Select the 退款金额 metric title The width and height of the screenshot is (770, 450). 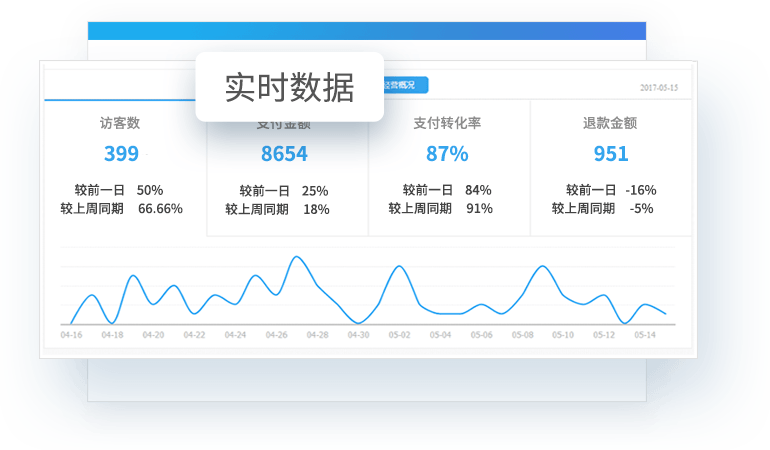(610, 124)
